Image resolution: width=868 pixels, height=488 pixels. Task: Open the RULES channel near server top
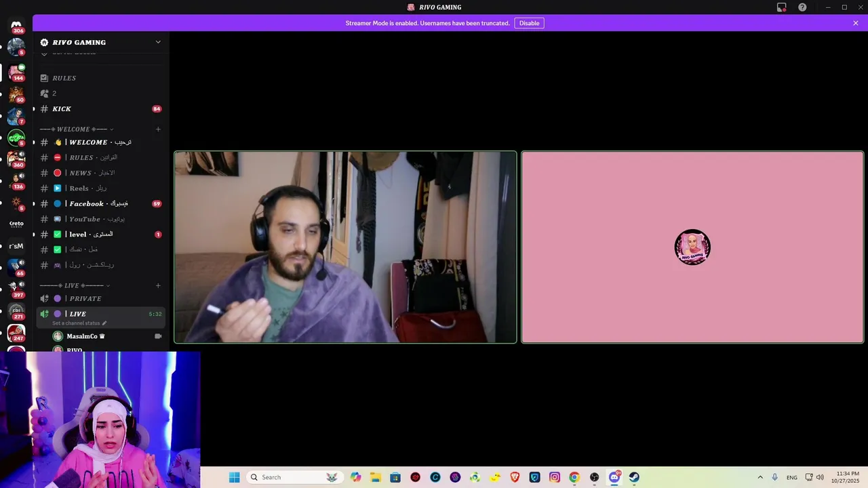(x=102, y=78)
